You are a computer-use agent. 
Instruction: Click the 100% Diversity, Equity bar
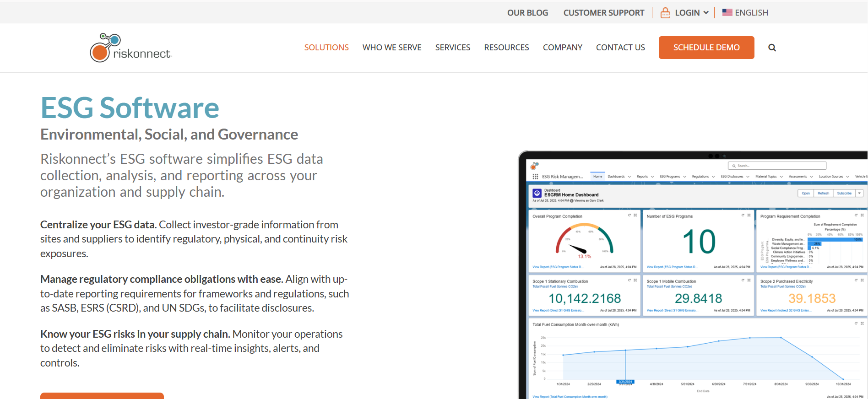click(835, 239)
